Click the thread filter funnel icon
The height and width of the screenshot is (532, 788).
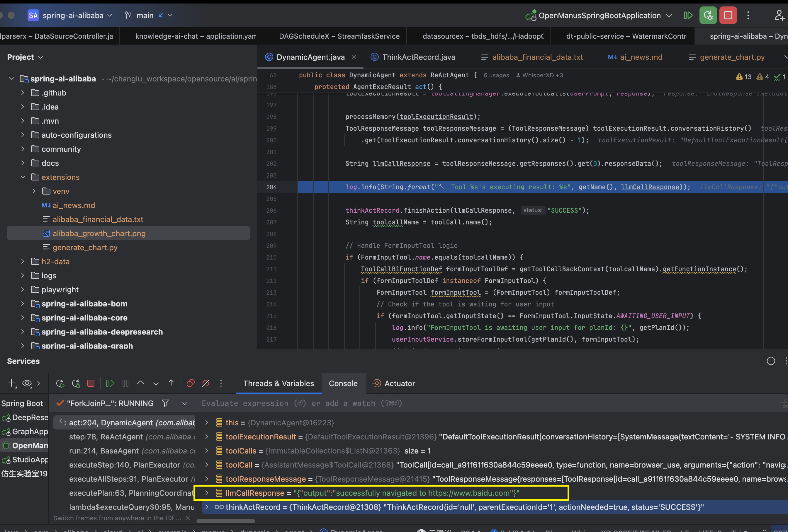(165, 403)
